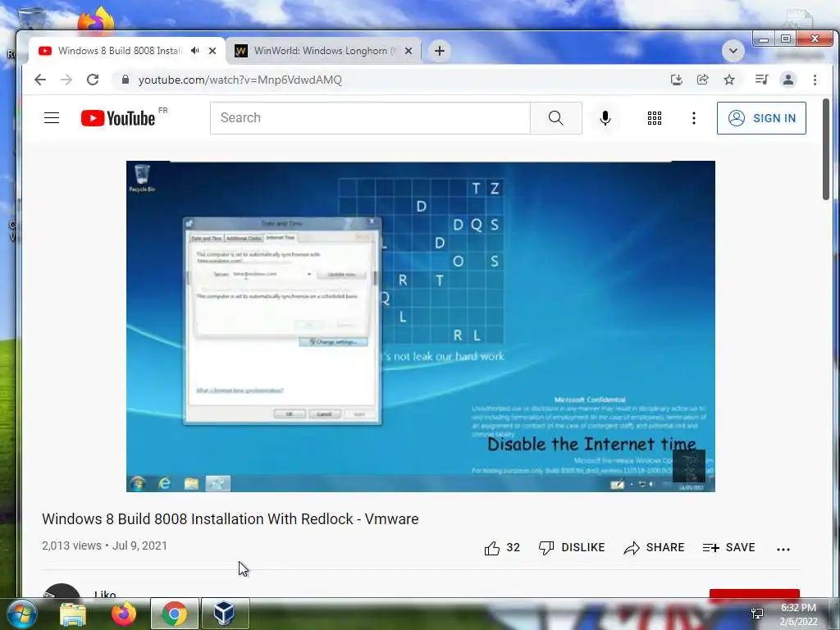The width and height of the screenshot is (840, 630).
Task: Click the page vertical scrollbar
Action: (825, 149)
